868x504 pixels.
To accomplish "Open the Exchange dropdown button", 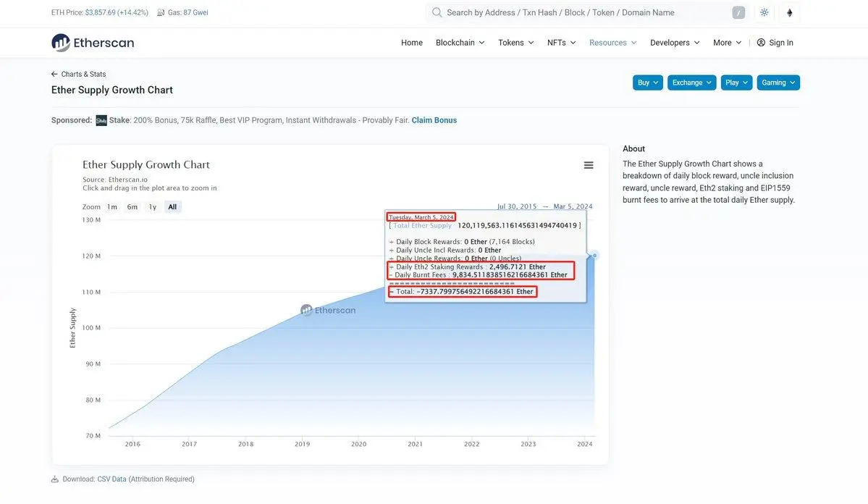I will pos(692,83).
